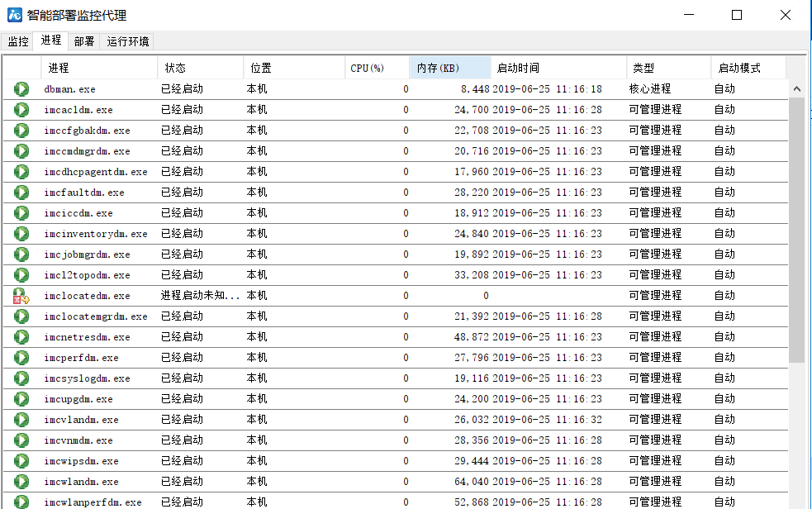Sort by the 进程 column header

click(99, 68)
